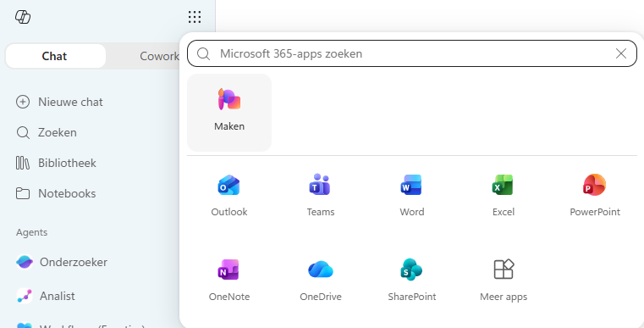The height and width of the screenshot is (328, 644).
Task: Click the Agents section label
Action: [31, 232]
